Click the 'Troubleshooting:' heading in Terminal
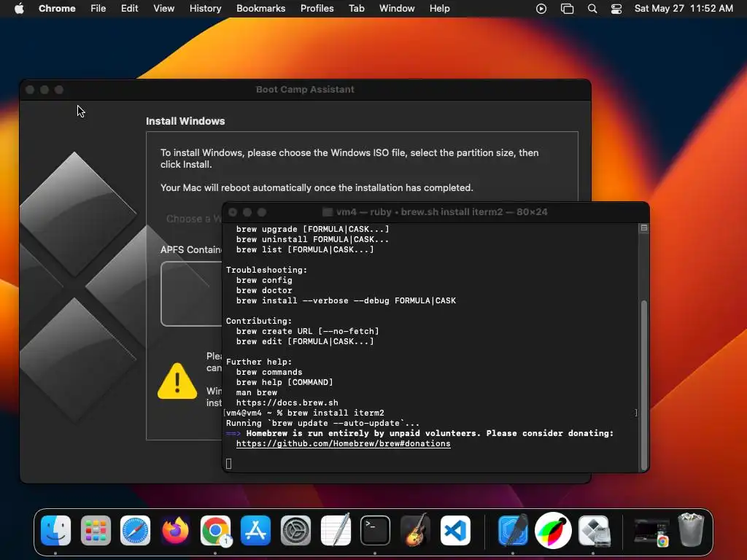Viewport: 747px width, 560px height. pos(266,270)
